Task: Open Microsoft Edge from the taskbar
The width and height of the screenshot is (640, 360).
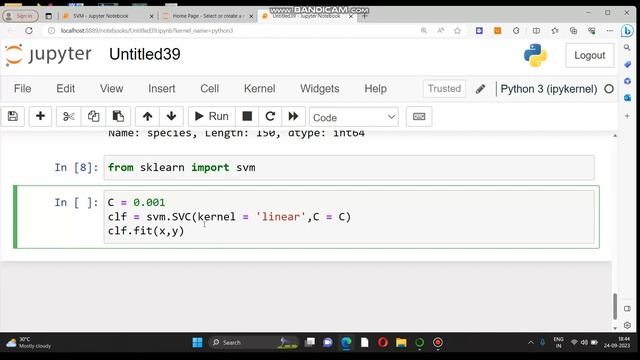Action: [346, 342]
